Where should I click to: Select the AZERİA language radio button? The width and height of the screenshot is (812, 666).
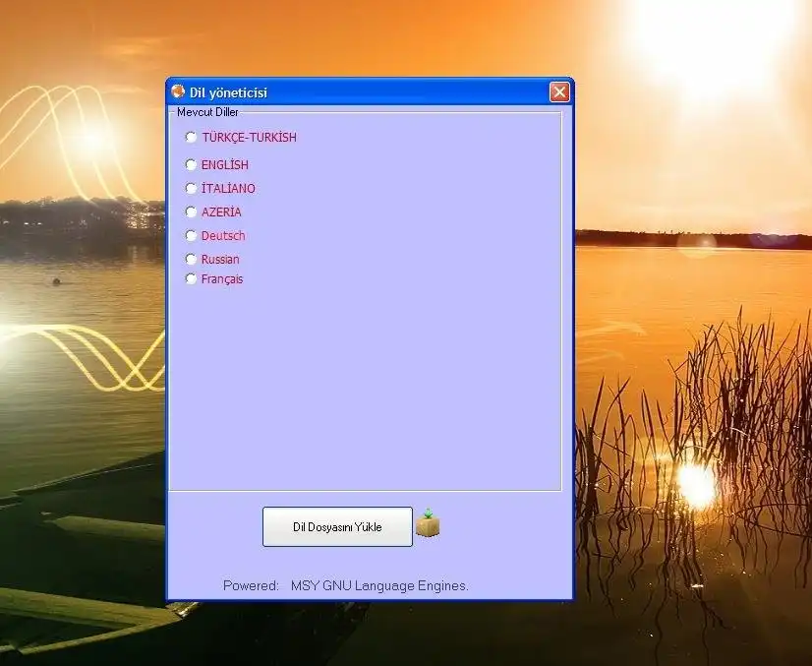[191, 212]
